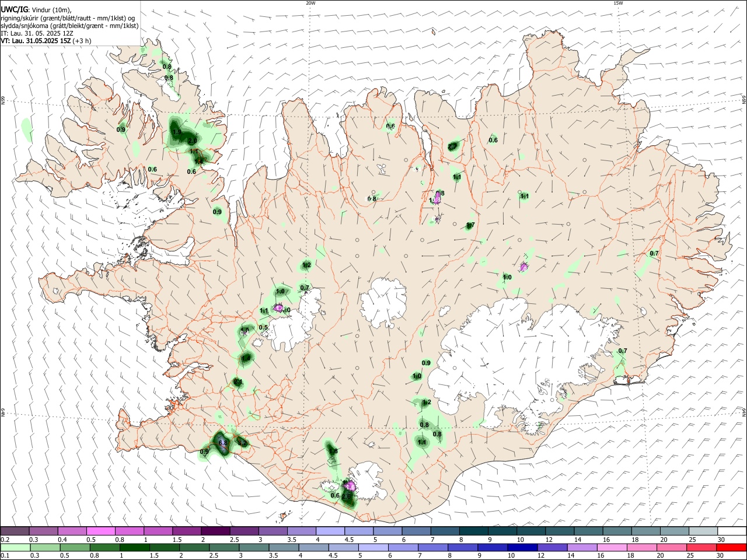Screen dimensions: 747x560
Task: Pick the periwinkle 4 swatch, upper legend row
Action: [x=330, y=531]
